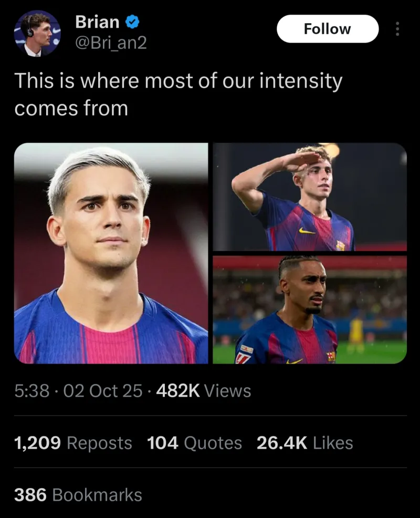
Task: Open Brian's profile avatar picture
Action: click(37, 33)
